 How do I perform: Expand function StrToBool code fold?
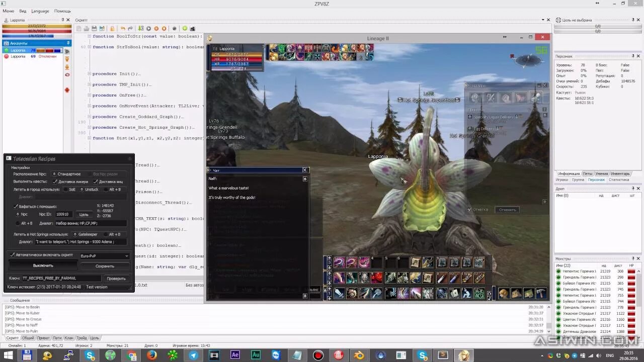[x=90, y=47]
